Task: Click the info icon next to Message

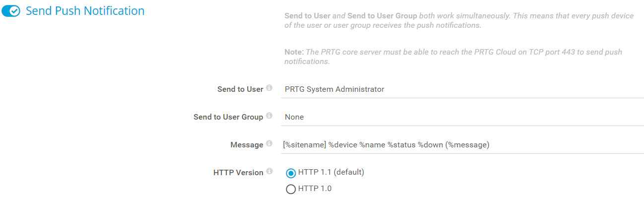Action: coord(269,144)
